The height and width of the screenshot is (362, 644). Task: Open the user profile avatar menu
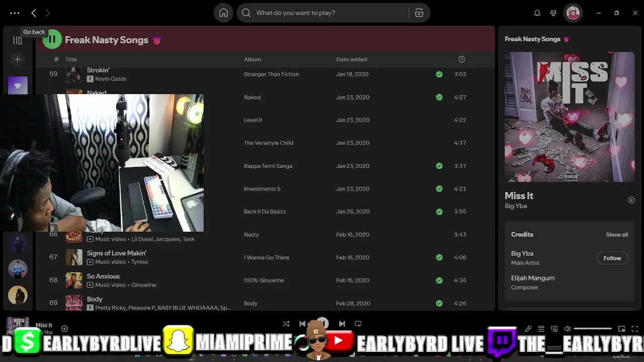(573, 13)
